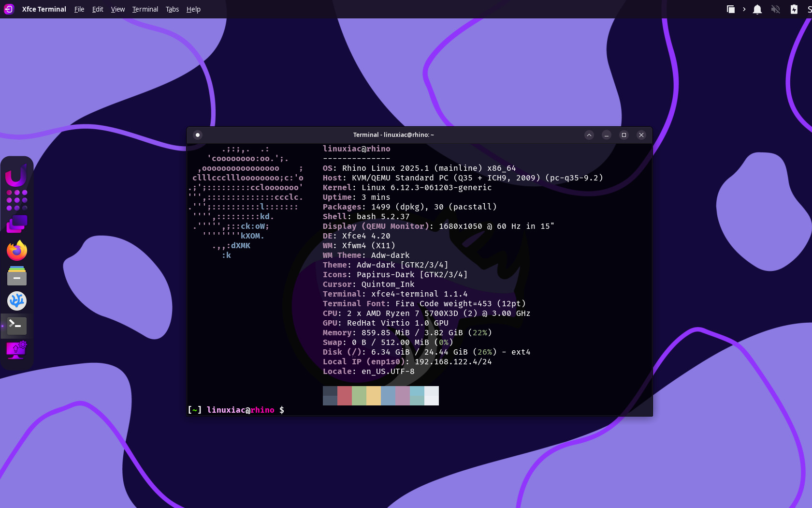Minimize the terminal window
Image resolution: width=812 pixels, height=508 pixels.
607,135
